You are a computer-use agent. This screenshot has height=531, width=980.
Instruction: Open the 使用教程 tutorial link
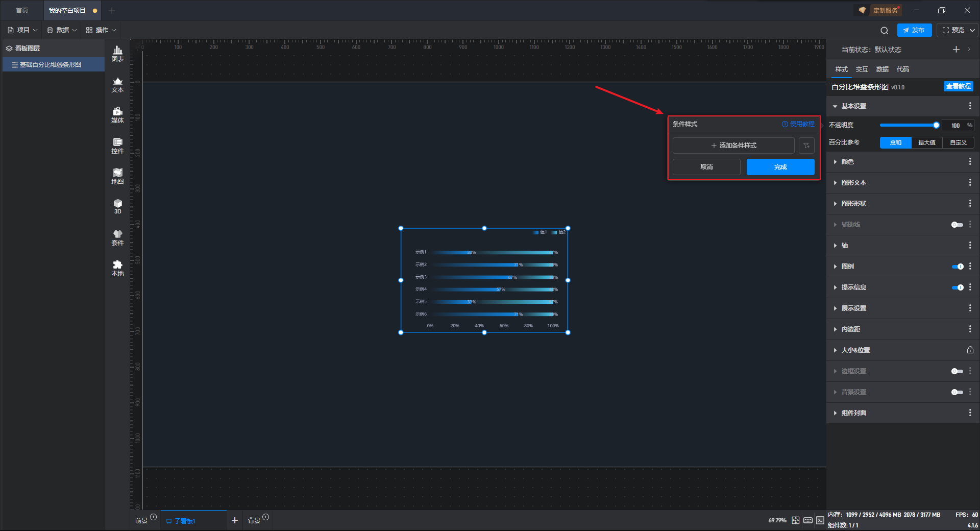pyautogui.click(x=798, y=124)
